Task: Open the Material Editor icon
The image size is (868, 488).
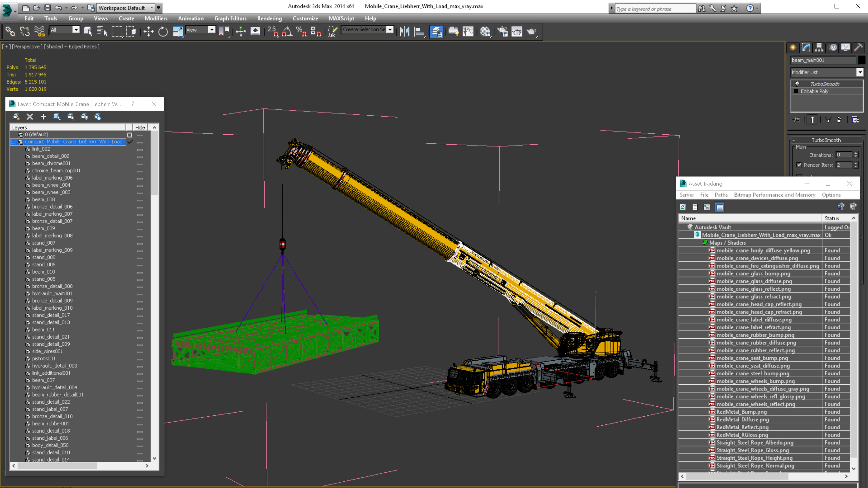Action: tap(485, 31)
